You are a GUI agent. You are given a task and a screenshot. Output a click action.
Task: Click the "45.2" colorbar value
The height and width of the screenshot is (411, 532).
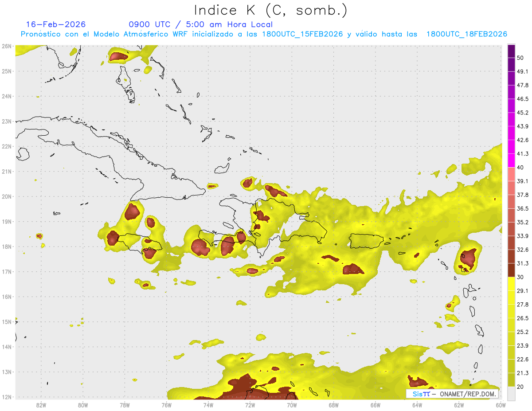coord(523,113)
